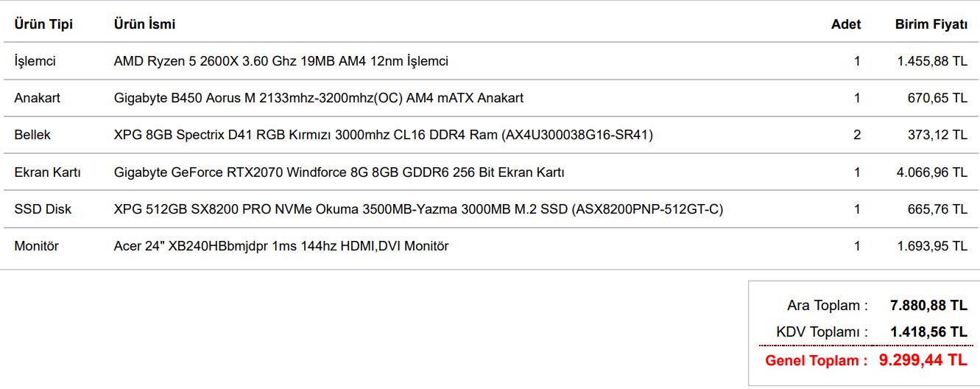Click the 4.066,96 TL unit price

[931, 172]
